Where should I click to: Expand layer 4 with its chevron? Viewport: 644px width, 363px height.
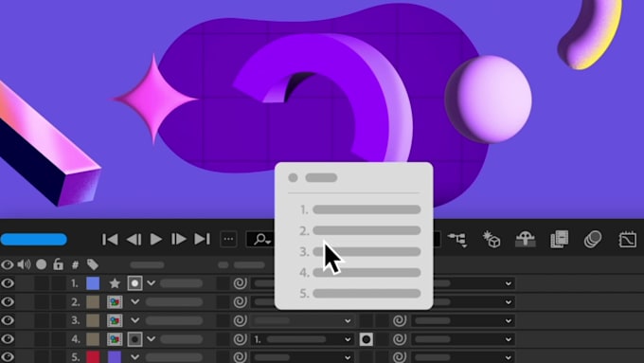point(152,338)
